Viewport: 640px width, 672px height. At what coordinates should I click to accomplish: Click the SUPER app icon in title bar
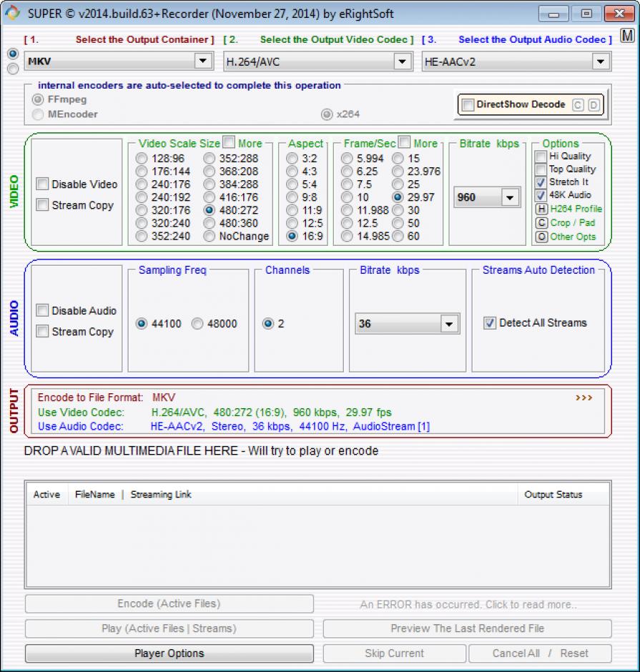tap(12, 14)
